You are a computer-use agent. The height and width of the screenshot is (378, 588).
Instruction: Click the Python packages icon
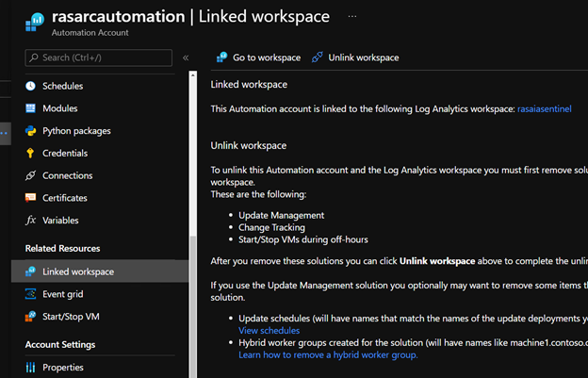pyautogui.click(x=30, y=131)
